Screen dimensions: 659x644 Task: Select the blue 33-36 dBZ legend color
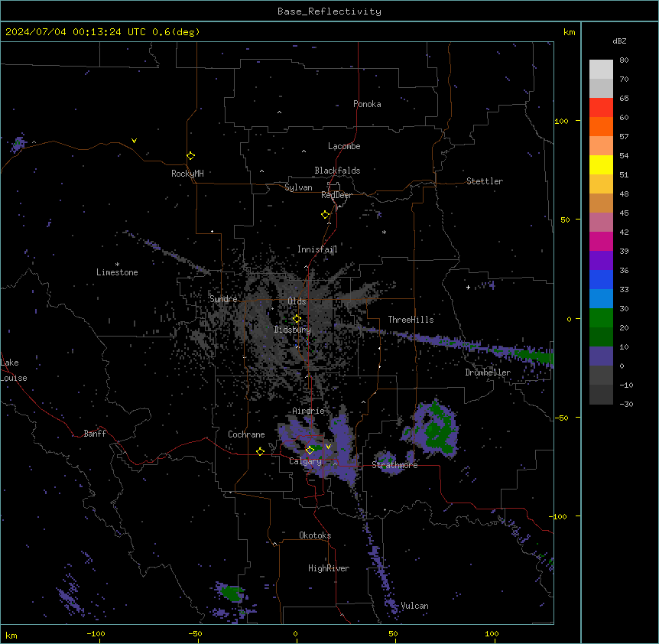(x=601, y=279)
